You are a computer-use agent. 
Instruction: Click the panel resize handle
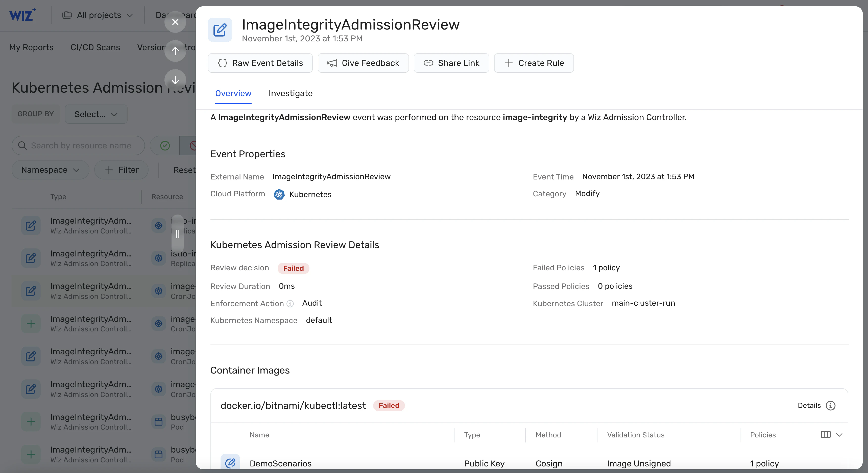(178, 234)
